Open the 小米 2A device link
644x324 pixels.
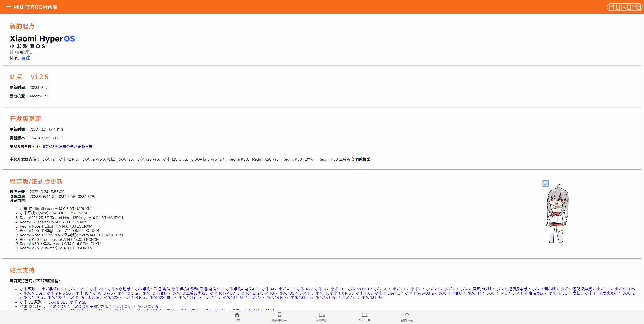point(96,289)
